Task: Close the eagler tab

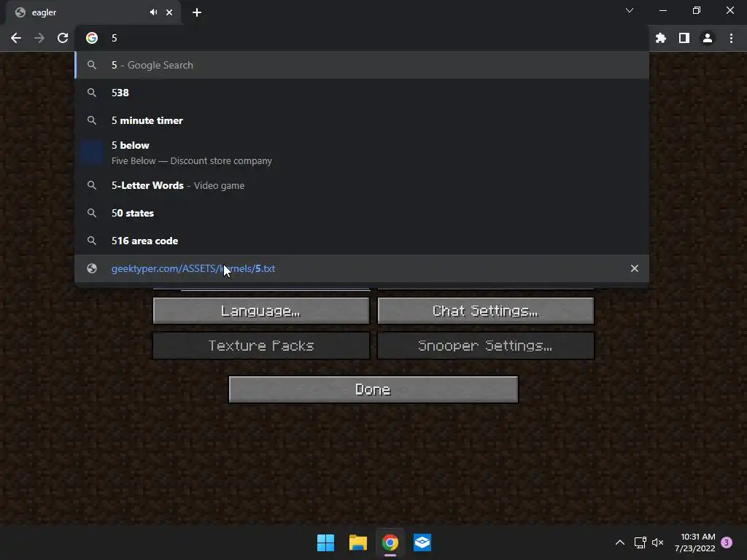Action: pyautogui.click(x=169, y=12)
